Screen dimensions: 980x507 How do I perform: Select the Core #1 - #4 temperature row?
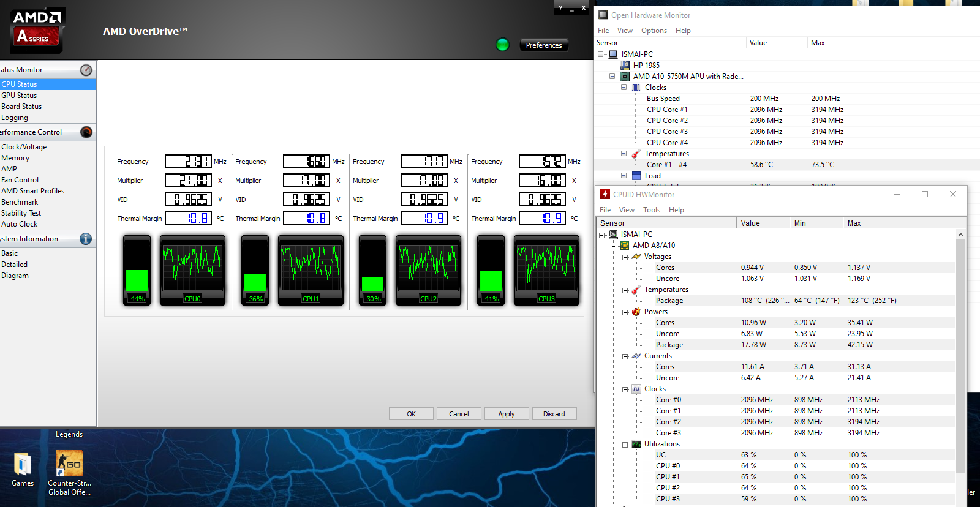click(x=786, y=165)
